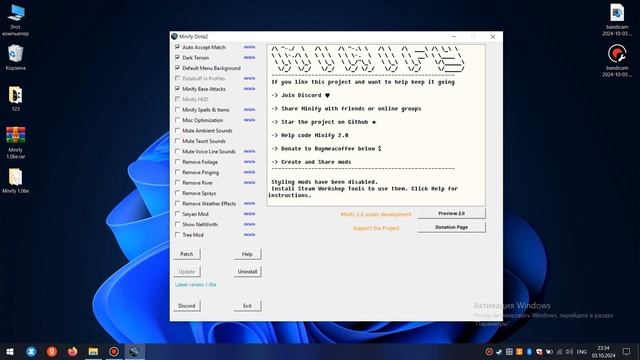Open details link for Remove Weather Effects
Image resolution: width=640 pixels, height=360 pixels.
coord(249,203)
